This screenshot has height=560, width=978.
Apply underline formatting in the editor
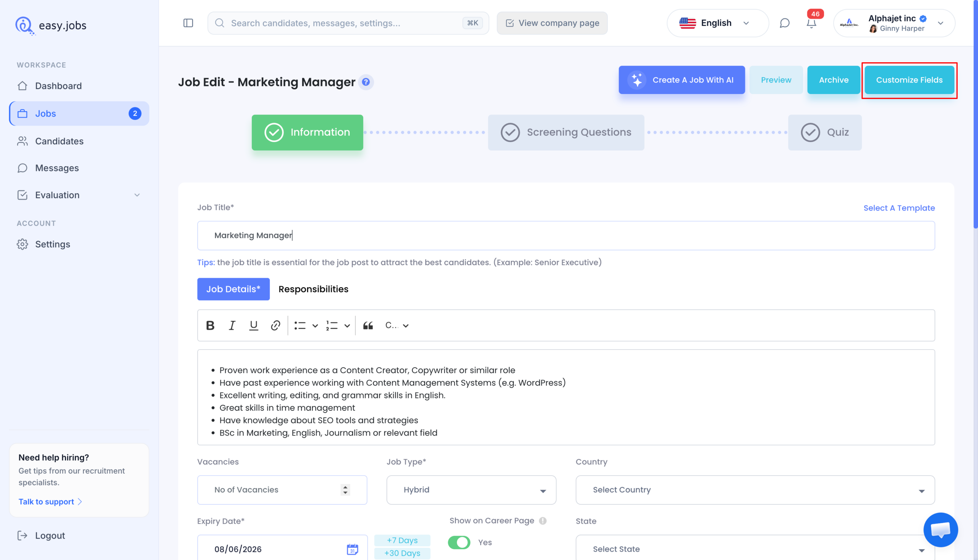click(253, 325)
